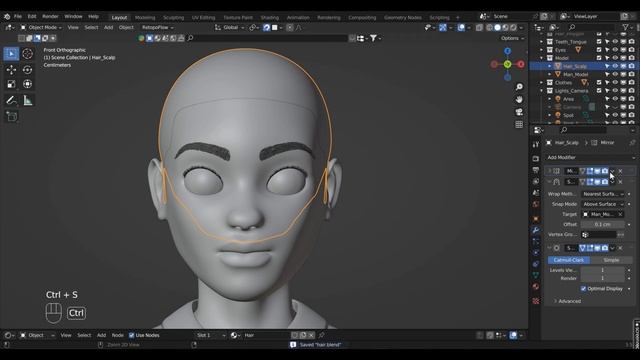This screenshot has width=640, height=360.
Task: Open the Material properties tab icon
Action: click(536, 287)
